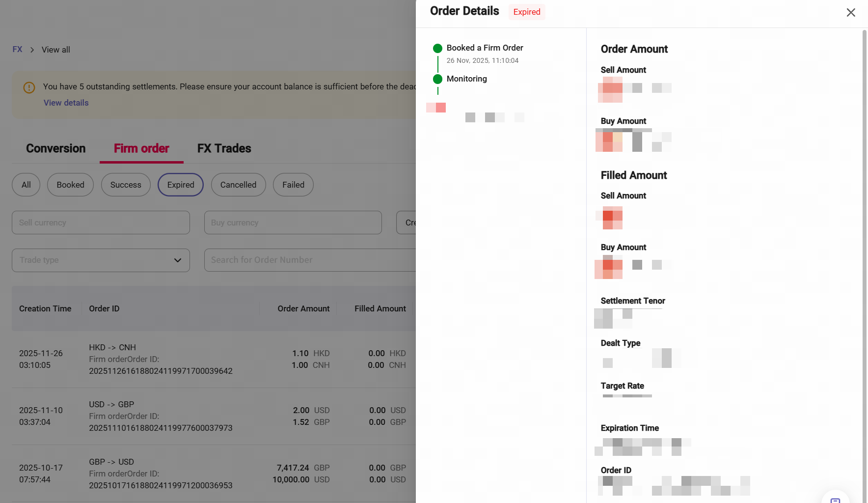Image resolution: width=868 pixels, height=503 pixels.
Task: Click the chat support icon
Action: tap(835, 499)
